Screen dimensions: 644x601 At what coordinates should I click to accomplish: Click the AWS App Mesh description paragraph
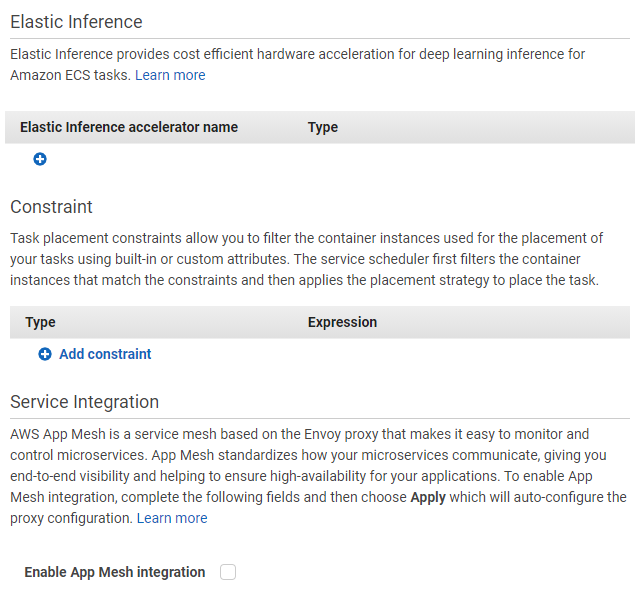[x=318, y=476]
